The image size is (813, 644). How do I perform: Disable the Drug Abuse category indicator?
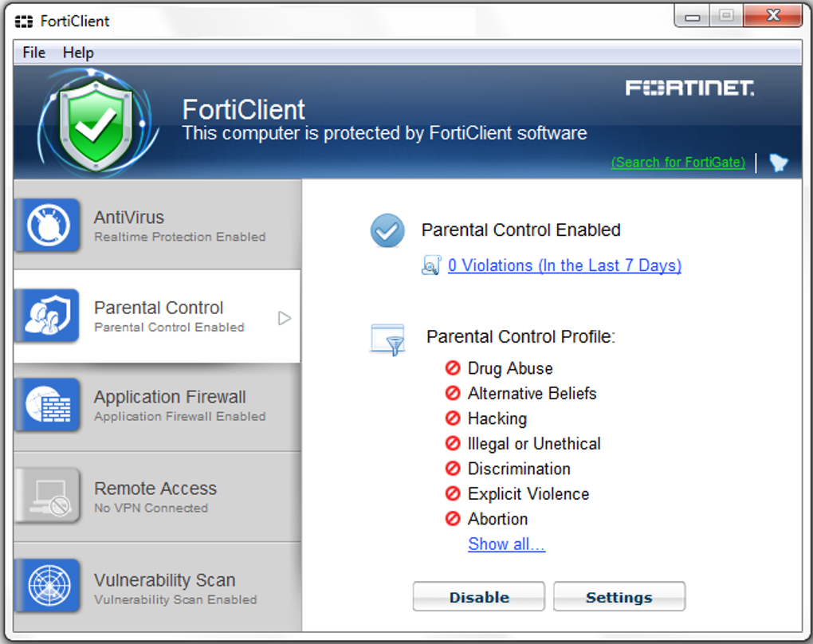(x=453, y=368)
